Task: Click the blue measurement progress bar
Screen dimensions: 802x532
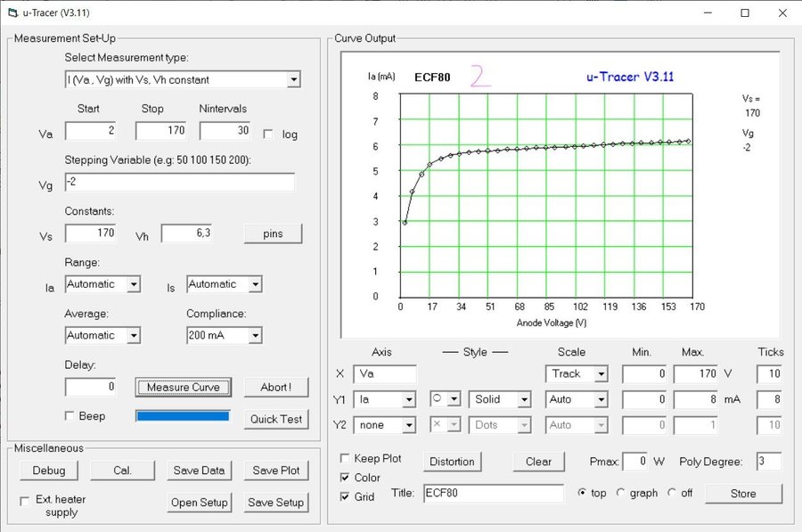Action: pyautogui.click(x=182, y=416)
